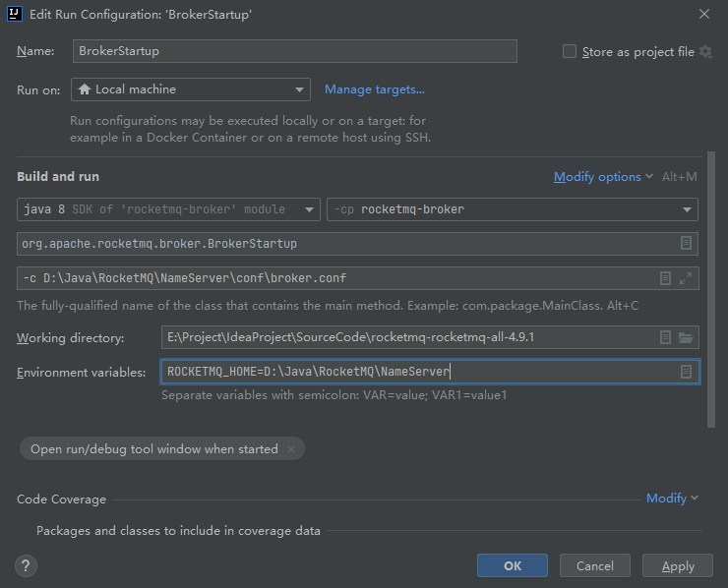Click the list icon in Working directory field

click(x=666, y=337)
